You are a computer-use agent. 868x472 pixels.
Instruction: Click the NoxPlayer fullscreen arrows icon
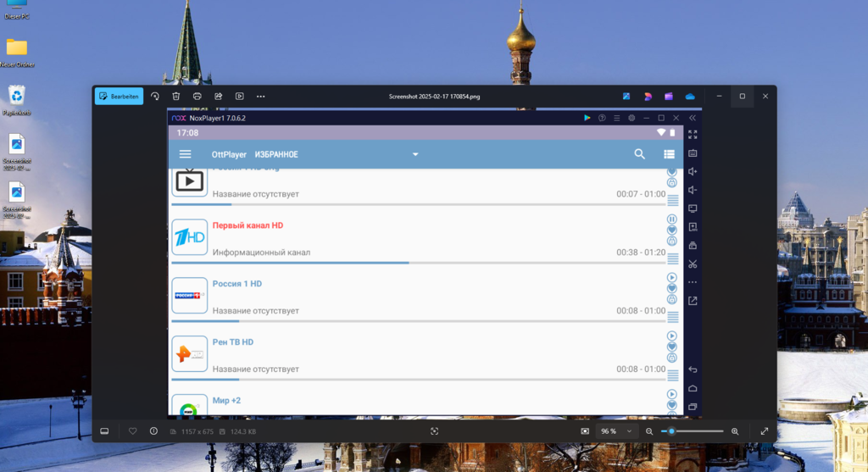pyautogui.click(x=693, y=135)
